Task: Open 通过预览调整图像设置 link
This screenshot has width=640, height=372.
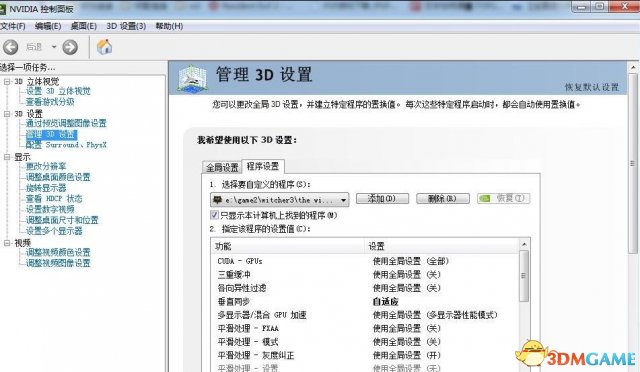Action: 66,123
